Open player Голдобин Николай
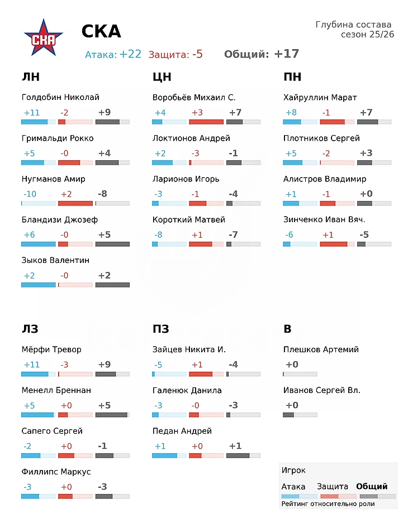408x532 pixels. click(x=60, y=97)
